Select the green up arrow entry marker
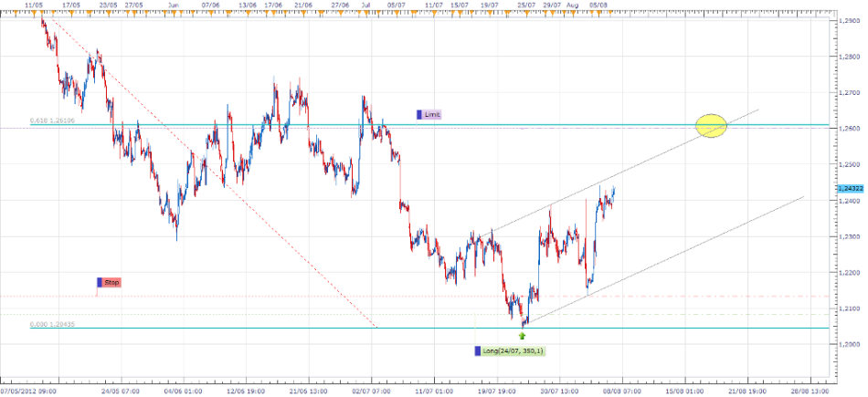The image size is (868, 397). click(x=523, y=336)
